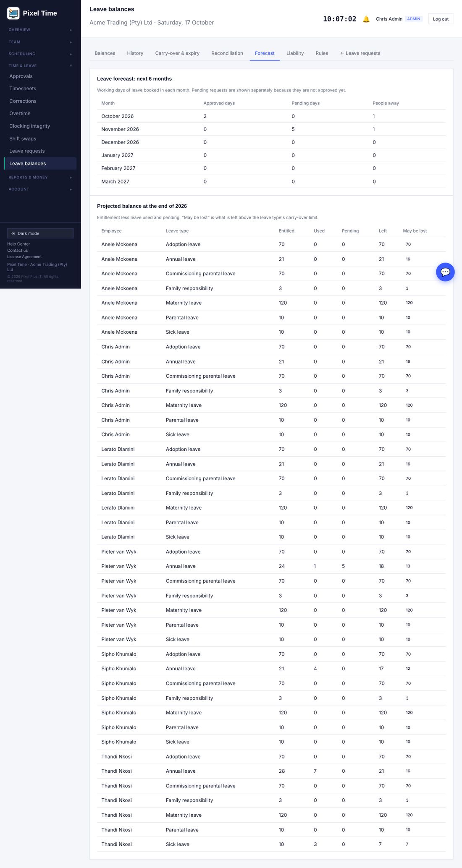Image resolution: width=462 pixels, height=868 pixels.
Task: Go to Clocking integrity
Action: (x=40, y=126)
